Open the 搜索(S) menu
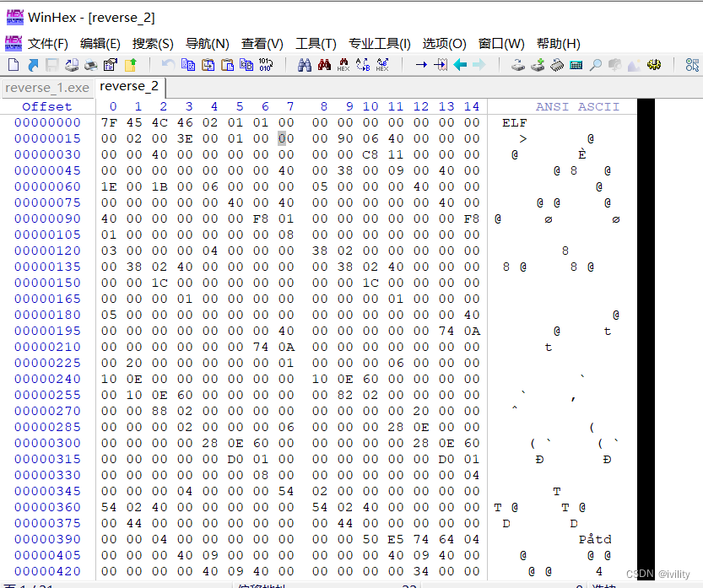Image resolution: width=703 pixels, height=588 pixels. point(153,44)
